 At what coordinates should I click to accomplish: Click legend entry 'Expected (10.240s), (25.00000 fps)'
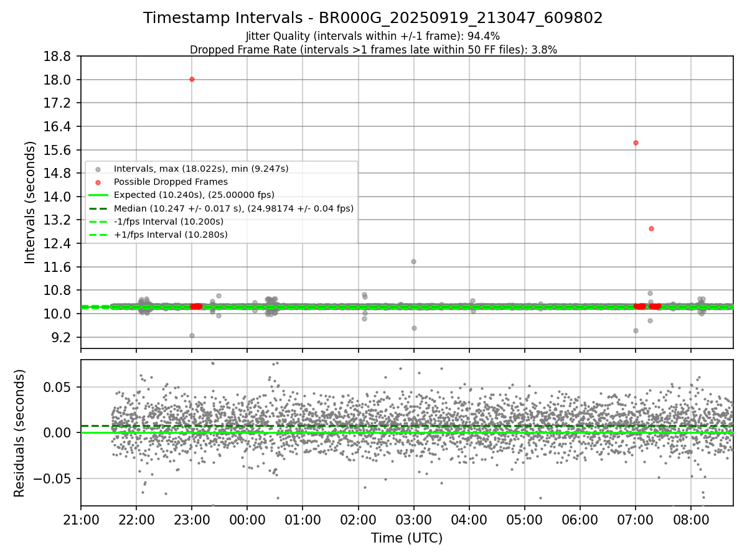tap(194, 195)
